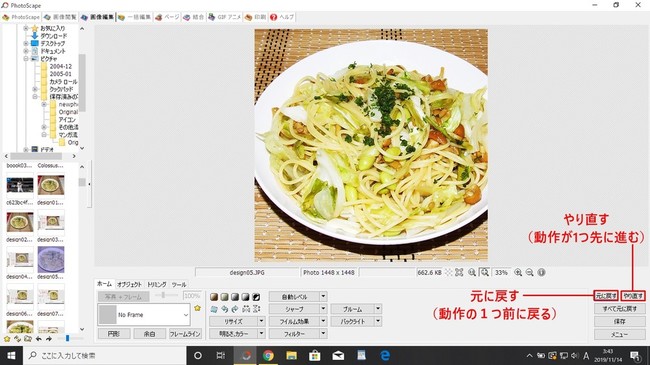Click the 保存 save button
Viewport: 650px width, 365px height.
620,321
